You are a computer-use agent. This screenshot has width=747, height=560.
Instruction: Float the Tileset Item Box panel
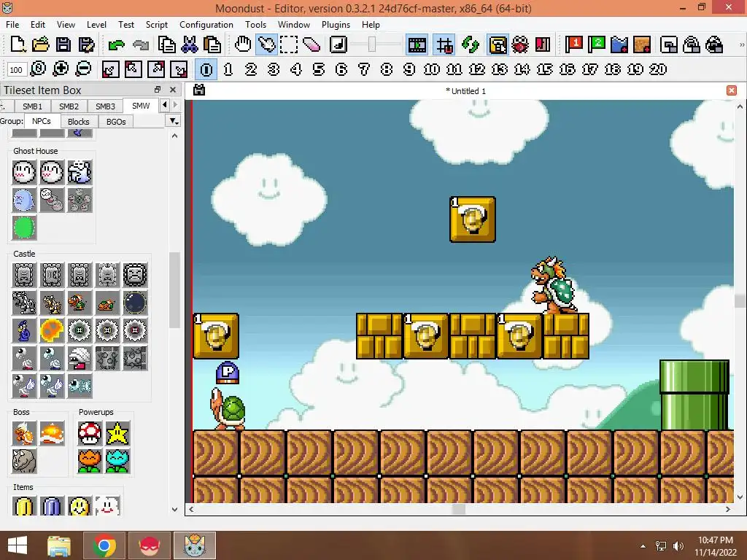(x=158, y=90)
